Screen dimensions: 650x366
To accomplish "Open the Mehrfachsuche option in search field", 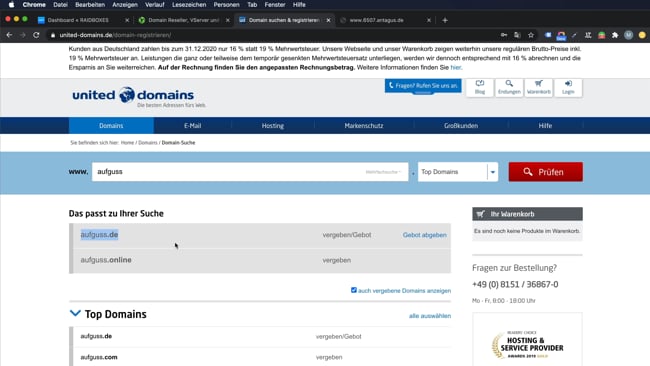I will 383,172.
